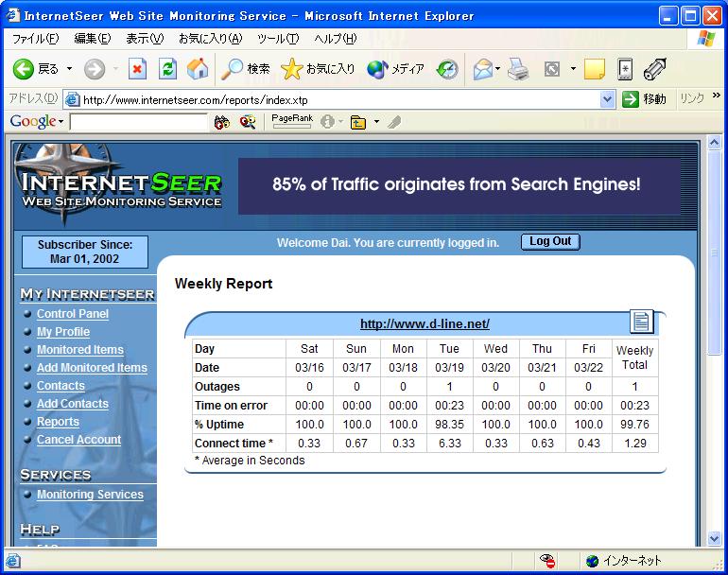Refresh the page with the Refresh icon
Image resolution: width=728 pixels, height=575 pixels.
tap(167, 69)
